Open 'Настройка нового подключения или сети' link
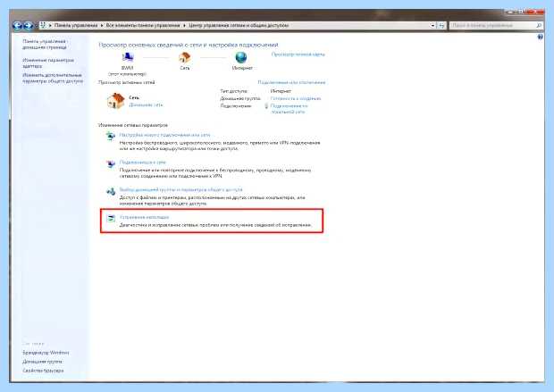Viewport: 554px width, 392px height. click(164, 135)
